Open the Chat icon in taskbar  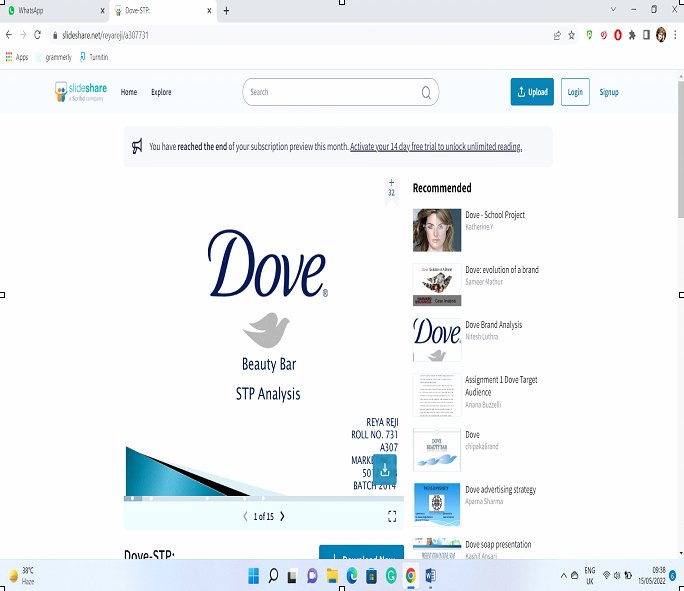[312, 576]
